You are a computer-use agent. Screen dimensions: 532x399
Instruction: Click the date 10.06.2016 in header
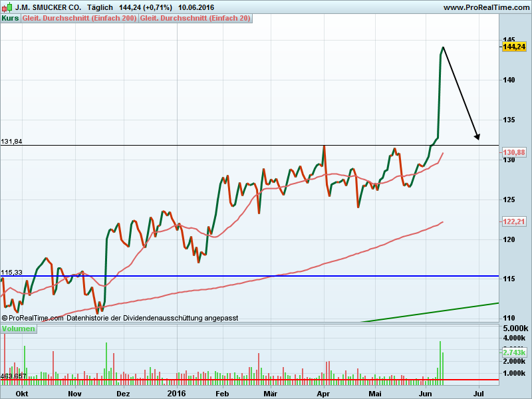pos(196,7)
